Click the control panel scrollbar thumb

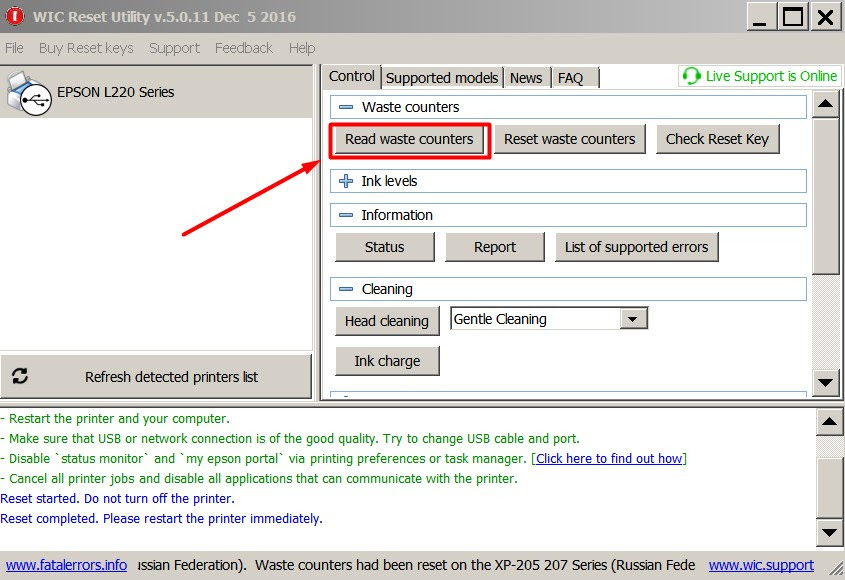tap(826, 196)
